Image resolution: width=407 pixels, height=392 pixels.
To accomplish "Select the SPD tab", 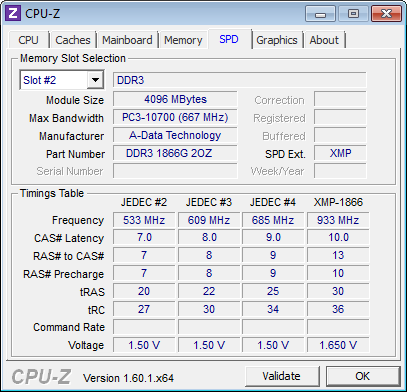I will pos(229,39).
